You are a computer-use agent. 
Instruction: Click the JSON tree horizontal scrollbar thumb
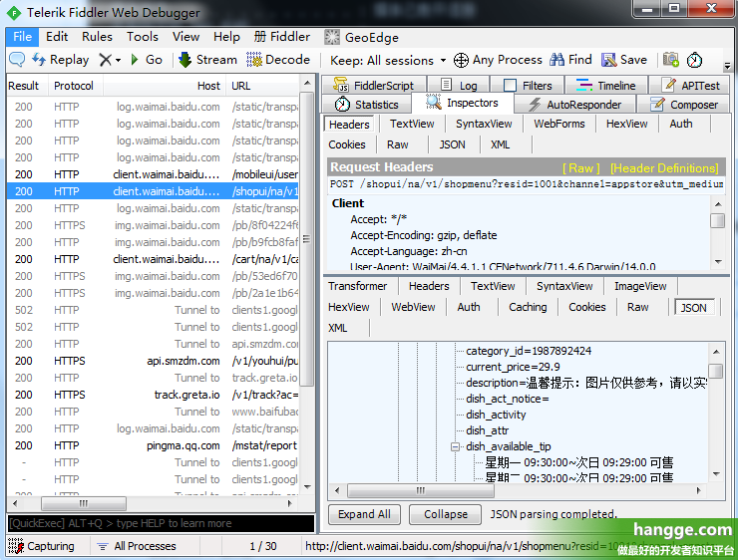tap(421, 491)
